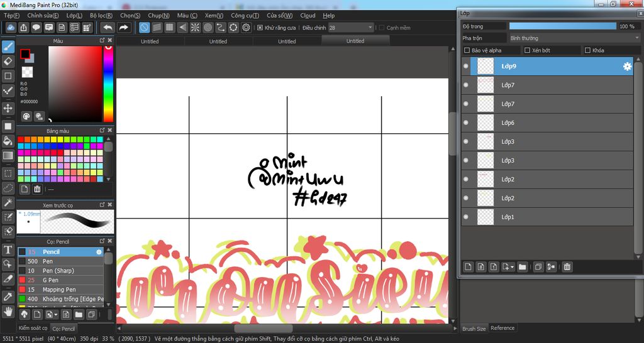
Task: Open Lớp(L) menu
Action: click(74, 15)
